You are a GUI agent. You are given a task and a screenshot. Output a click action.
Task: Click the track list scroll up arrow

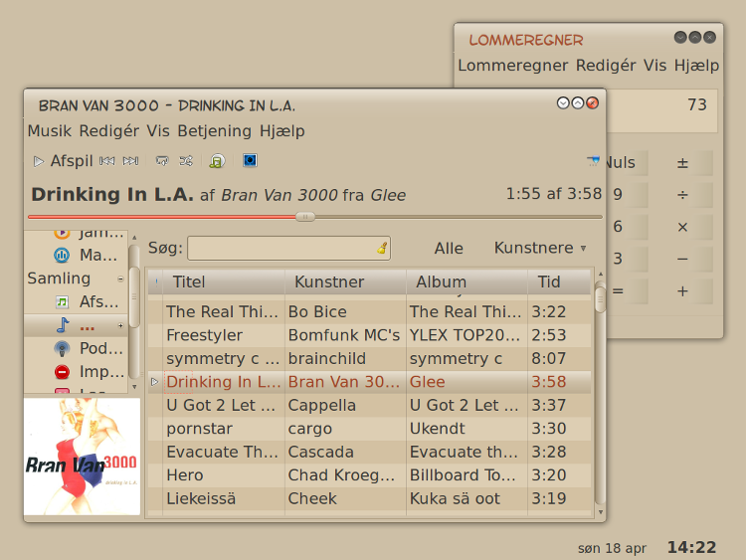pos(601,275)
